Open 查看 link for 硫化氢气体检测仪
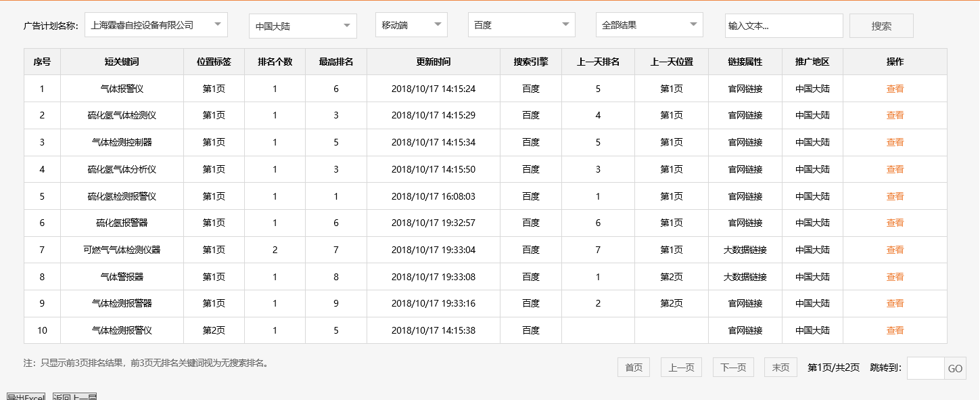The width and height of the screenshot is (980, 400). click(x=895, y=115)
